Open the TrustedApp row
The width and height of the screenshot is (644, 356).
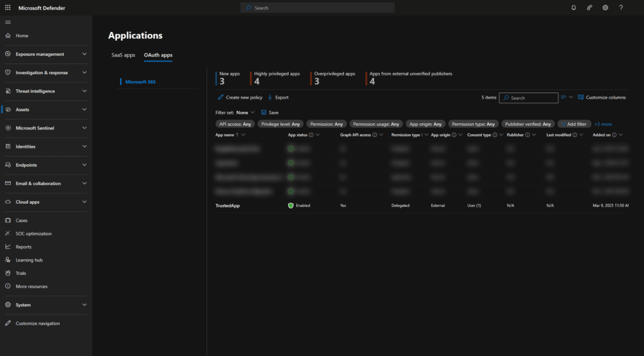click(422, 206)
